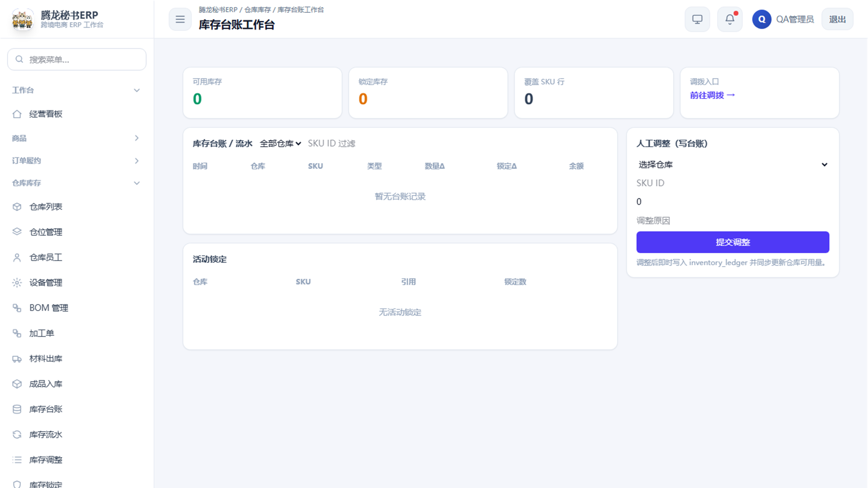Click the SKU ID field in 人工调整
Image resolution: width=868 pixels, height=488 pixels.
[733, 183]
